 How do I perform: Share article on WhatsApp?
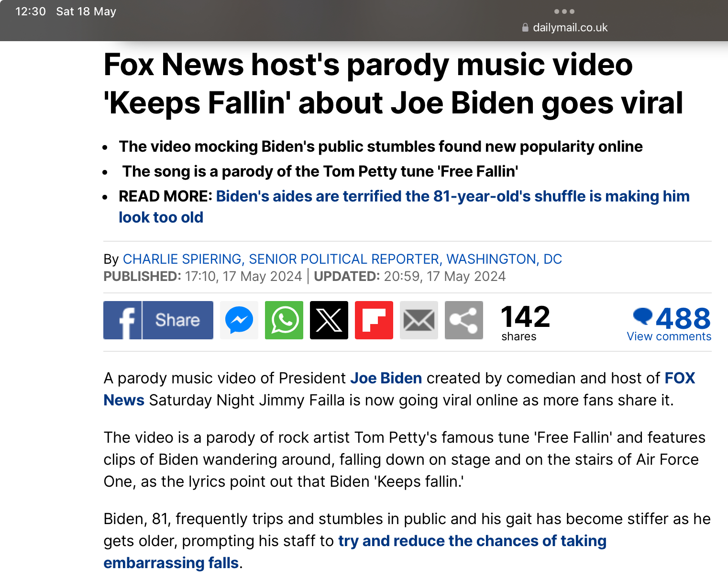[x=284, y=320]
